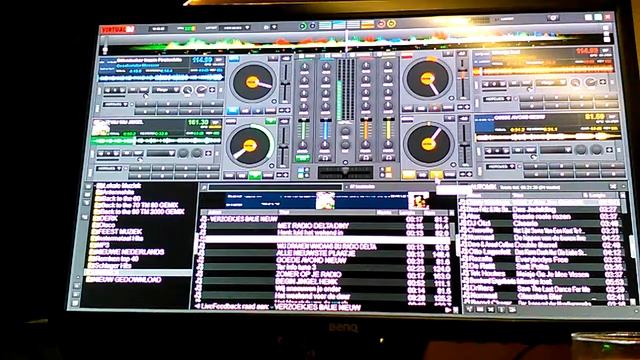The height and width of the screenshot is (360, 640).
Task: Open the settings gear in the title bar
Action: 553,18
